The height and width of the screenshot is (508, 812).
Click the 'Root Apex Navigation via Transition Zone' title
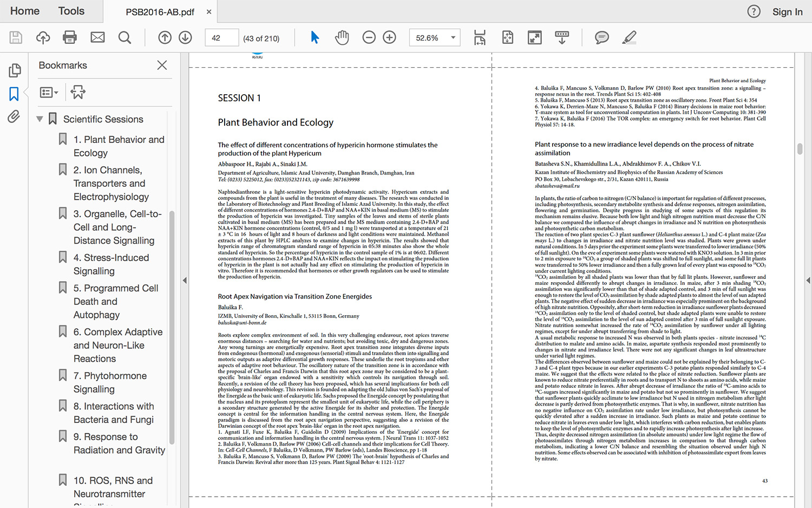[x=295, y=296]
